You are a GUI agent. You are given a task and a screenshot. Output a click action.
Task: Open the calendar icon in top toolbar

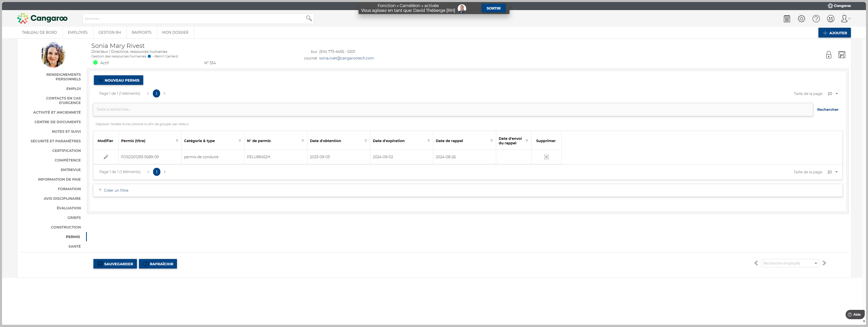coord(787,19)
